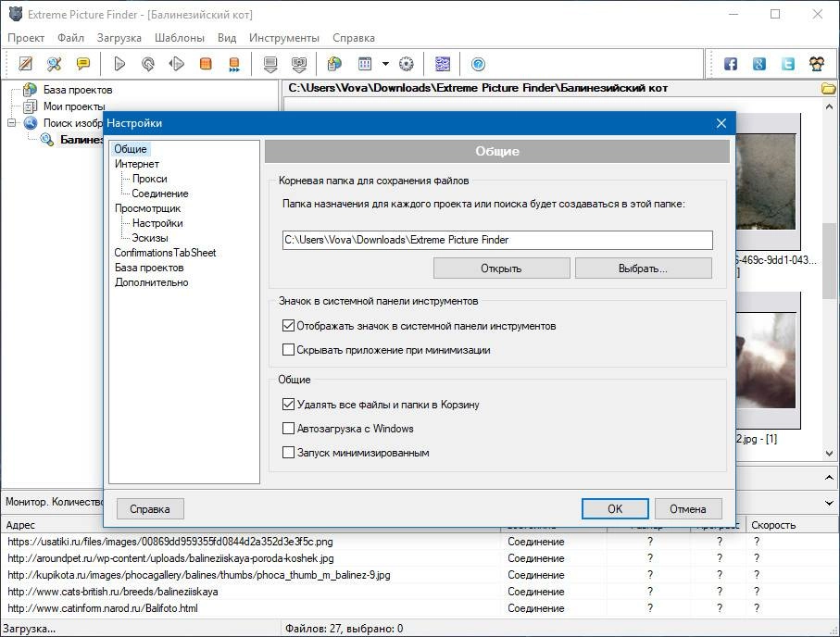Click thumbnail panel scroll-down arrow
Viewport: 840px width, 637px height.
[x=829, y=454]
